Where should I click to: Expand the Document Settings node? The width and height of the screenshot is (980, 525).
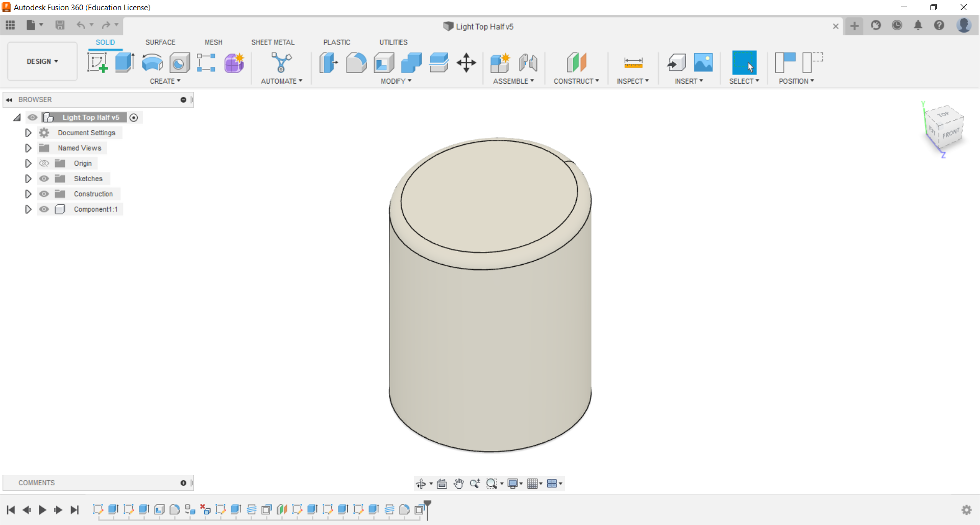tap(28, 133)
